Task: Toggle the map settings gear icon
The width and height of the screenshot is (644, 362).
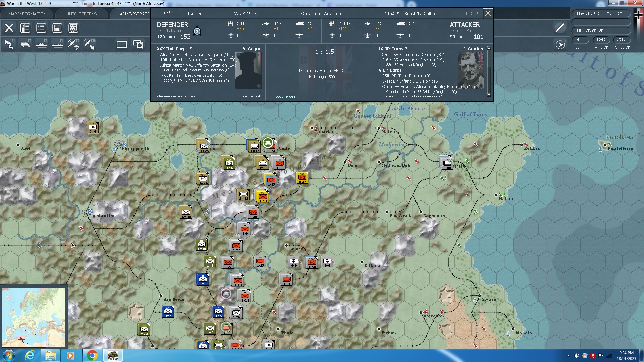Action: coord(138,44)
